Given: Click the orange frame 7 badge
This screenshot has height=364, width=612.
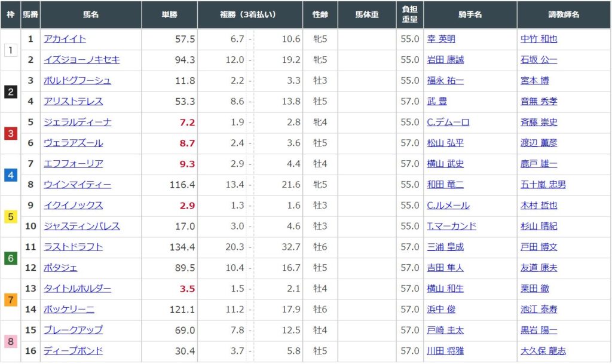Looking at the screenshot, I should coord(11,299).
